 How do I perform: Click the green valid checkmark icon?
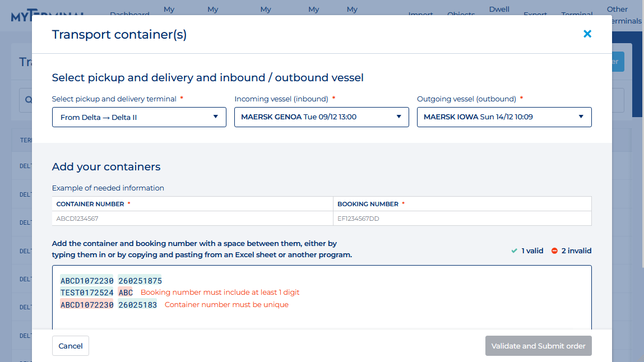tap(514, 251)
